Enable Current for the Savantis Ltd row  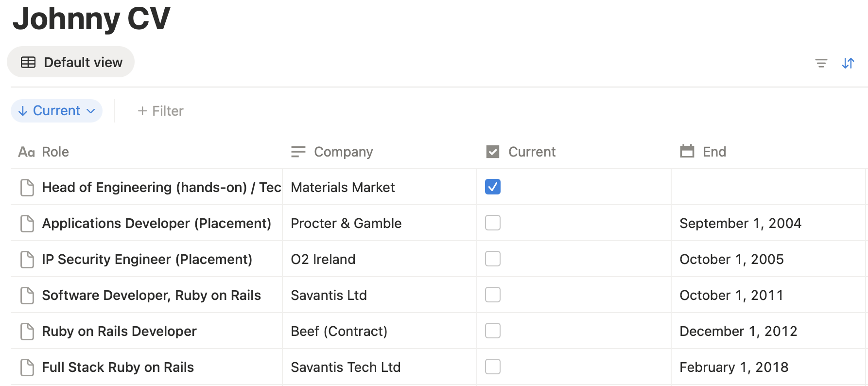click(x=492, y=295)
